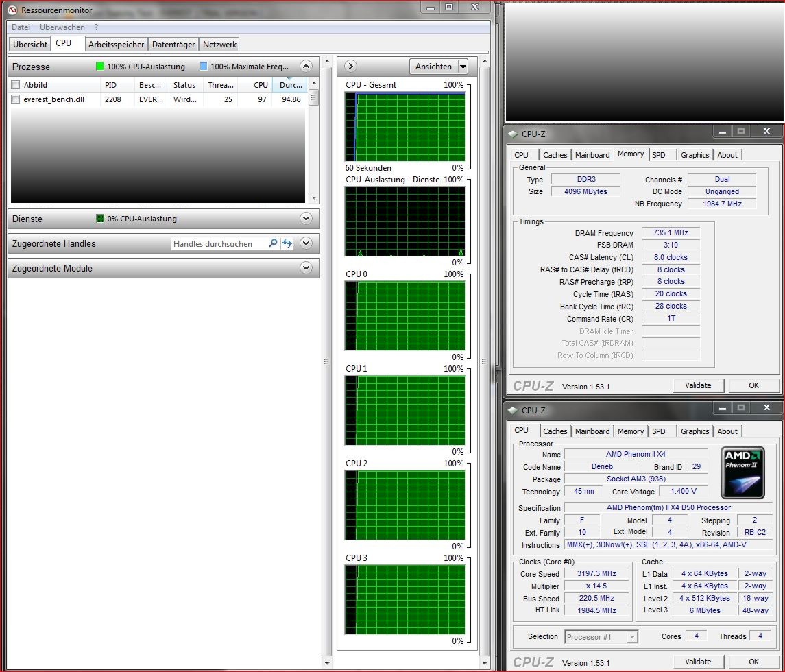Viewport: 785px width, 672px height.
Task: Click the Ansichten button
Action: [x=433, y=66]
